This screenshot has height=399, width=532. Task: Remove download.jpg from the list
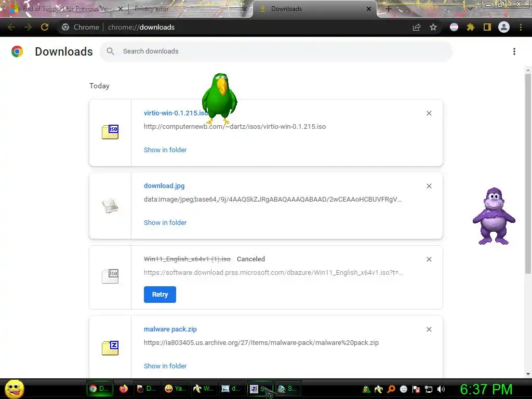pos(429,186)
